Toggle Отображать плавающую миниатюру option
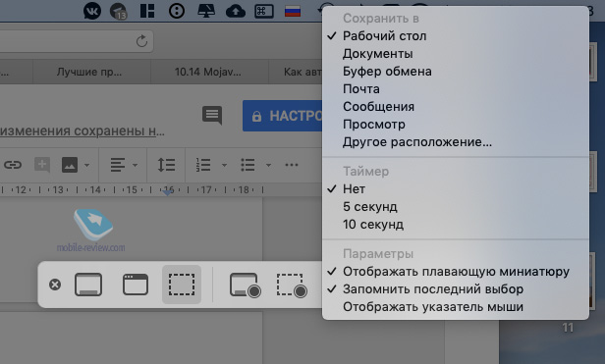605x364 pixels. pos(456,272)
